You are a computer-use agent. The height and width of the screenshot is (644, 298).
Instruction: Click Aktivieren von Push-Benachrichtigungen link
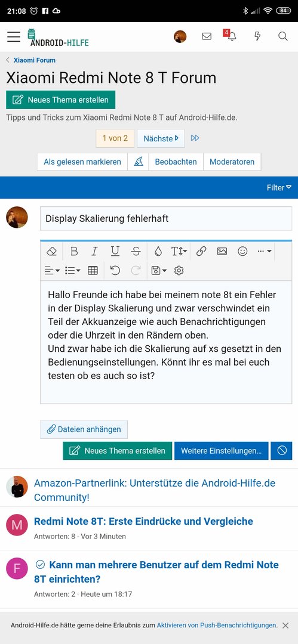pos(217,625)
